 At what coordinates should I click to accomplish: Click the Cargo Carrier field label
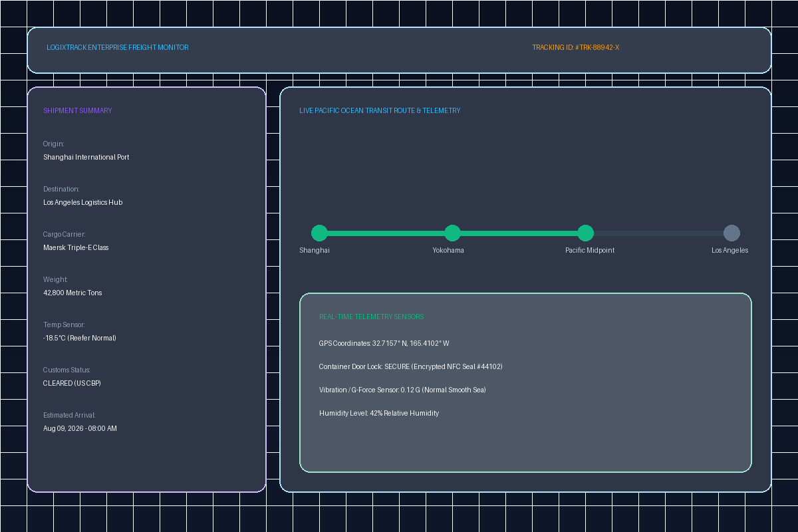[x=65, y=234]
